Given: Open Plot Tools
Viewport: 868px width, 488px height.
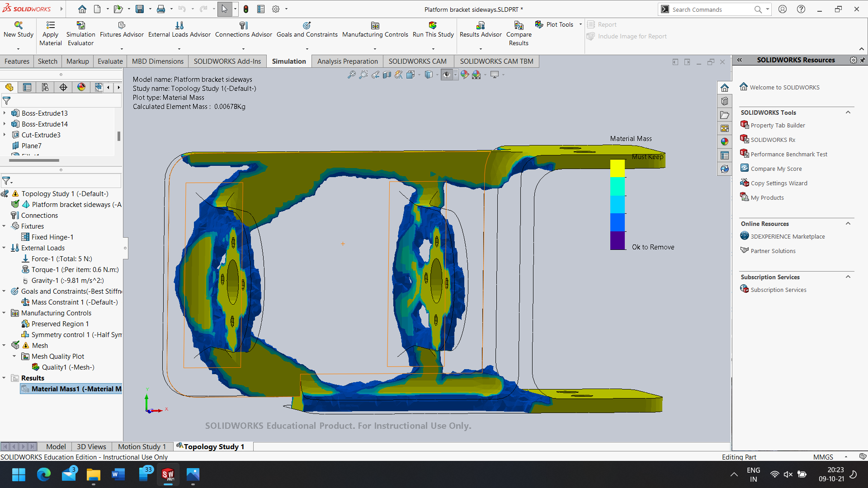Looking at the screenshot, I should [555, 24].
